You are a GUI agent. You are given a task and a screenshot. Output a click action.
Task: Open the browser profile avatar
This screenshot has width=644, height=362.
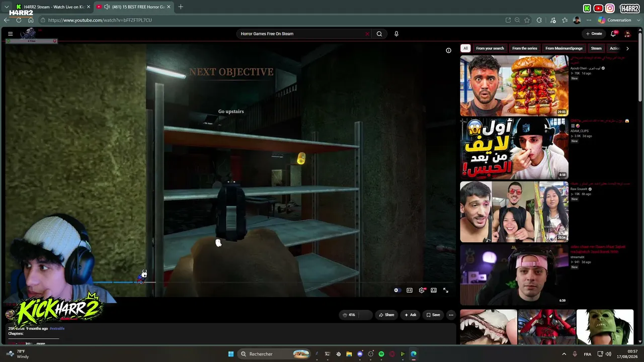click(577, 20)
